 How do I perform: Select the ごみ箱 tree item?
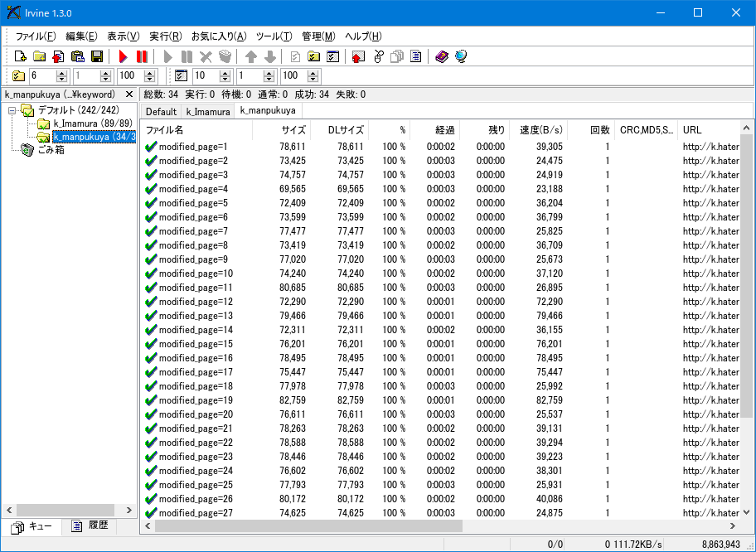point(51,150)
